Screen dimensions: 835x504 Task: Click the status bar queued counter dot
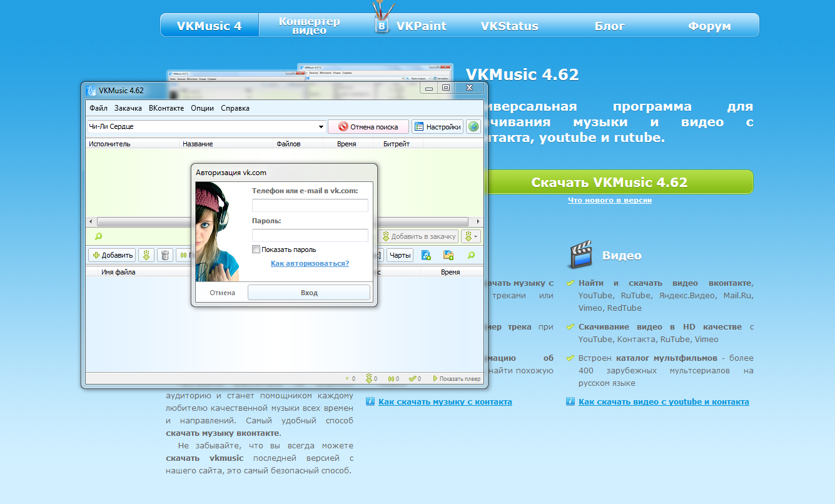pos(347,378)
